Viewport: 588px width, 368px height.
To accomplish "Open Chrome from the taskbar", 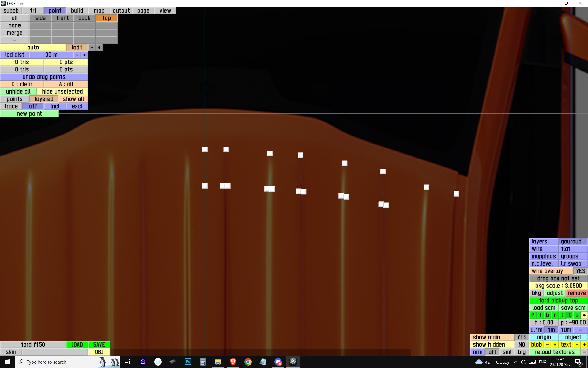I will [248, 362].
